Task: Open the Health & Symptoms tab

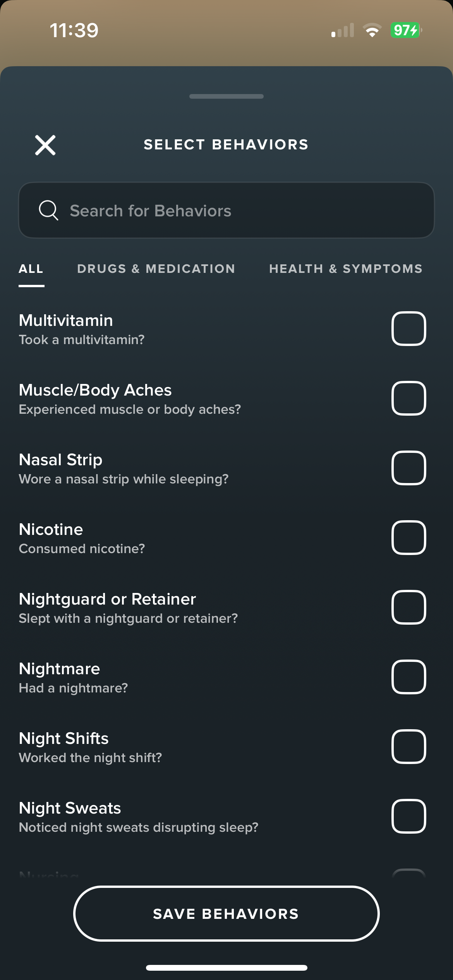Action: (x=346, y=269)
